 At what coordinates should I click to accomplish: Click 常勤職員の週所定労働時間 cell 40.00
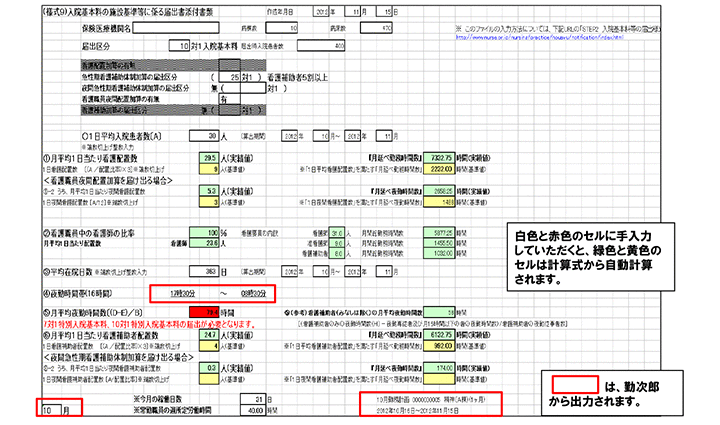(253, 410)
